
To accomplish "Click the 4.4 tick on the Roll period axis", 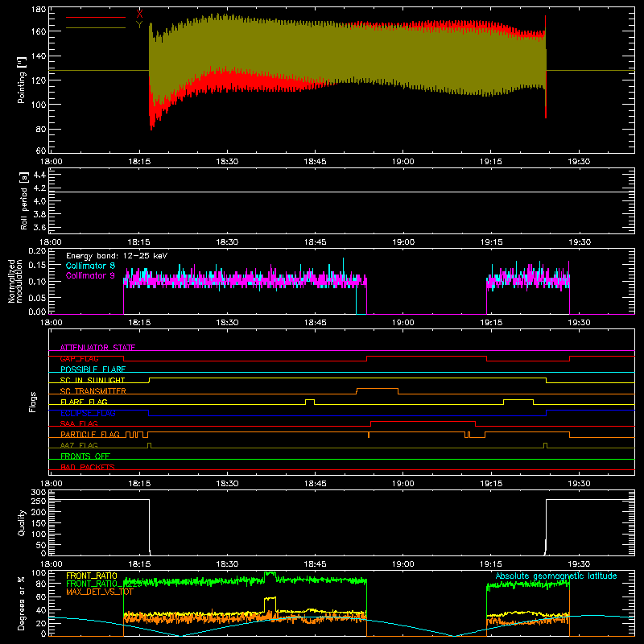I will [39, 175].
